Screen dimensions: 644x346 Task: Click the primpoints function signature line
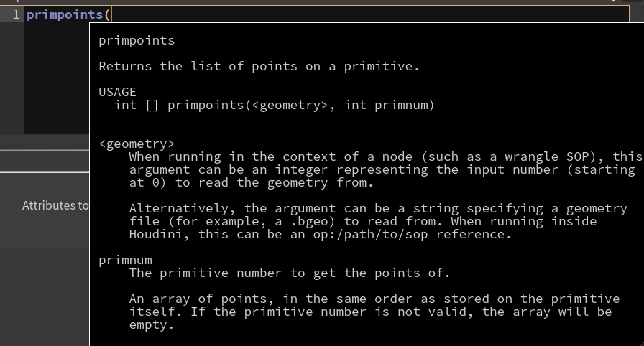click(x=274, y=106)
